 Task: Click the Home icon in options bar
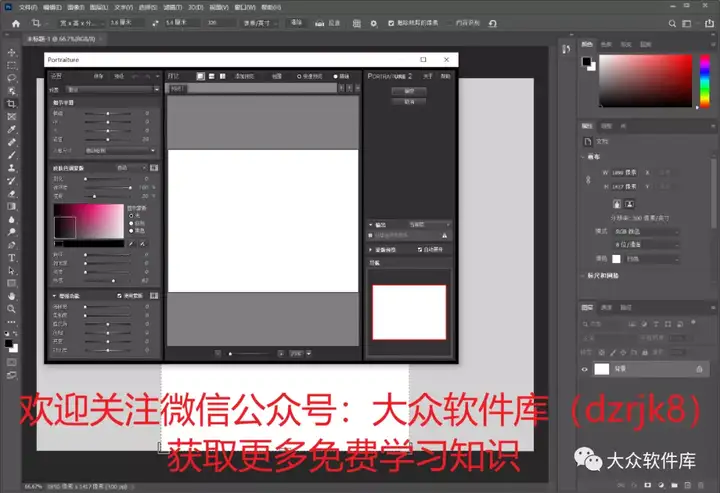[16, 23]
